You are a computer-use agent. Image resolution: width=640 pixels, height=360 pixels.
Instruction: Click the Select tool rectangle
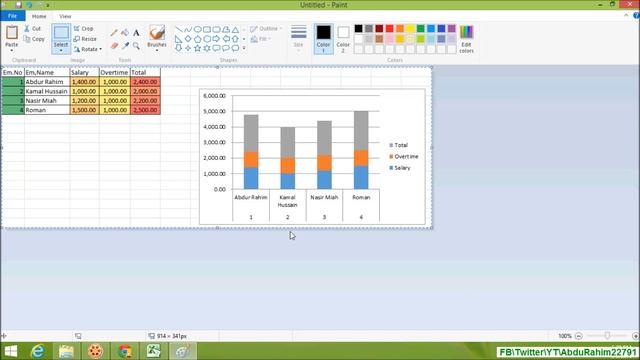(61, 33)
